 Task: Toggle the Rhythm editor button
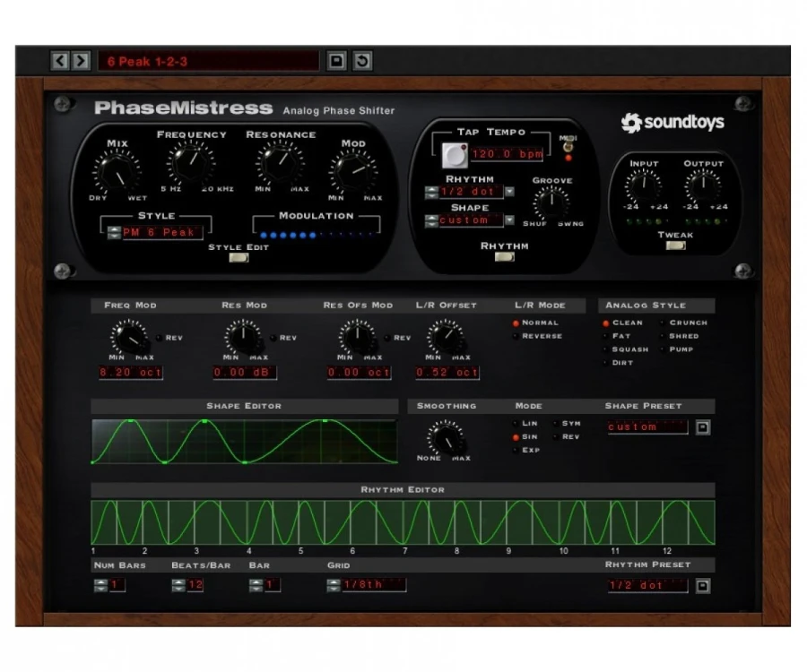coord(504,256)
